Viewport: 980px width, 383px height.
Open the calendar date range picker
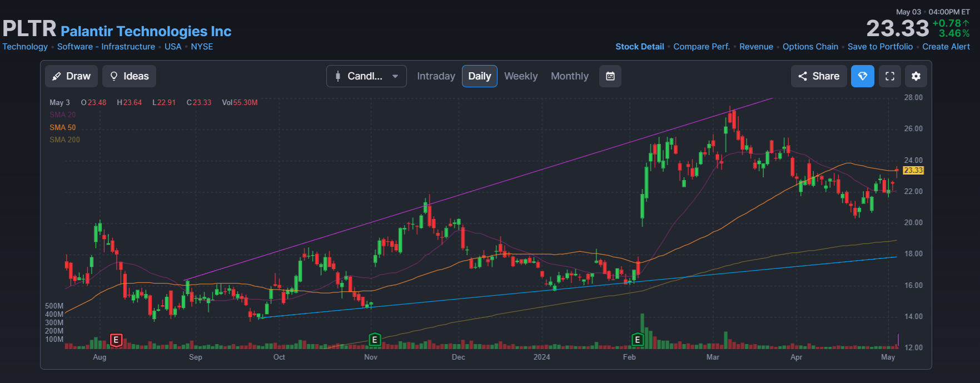tap(610, 76)
